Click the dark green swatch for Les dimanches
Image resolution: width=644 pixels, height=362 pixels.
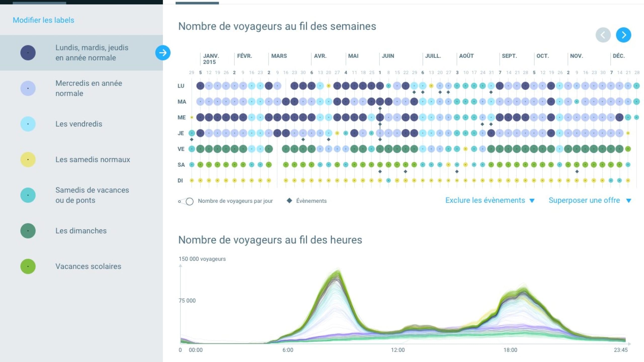(x=28, y=231)
